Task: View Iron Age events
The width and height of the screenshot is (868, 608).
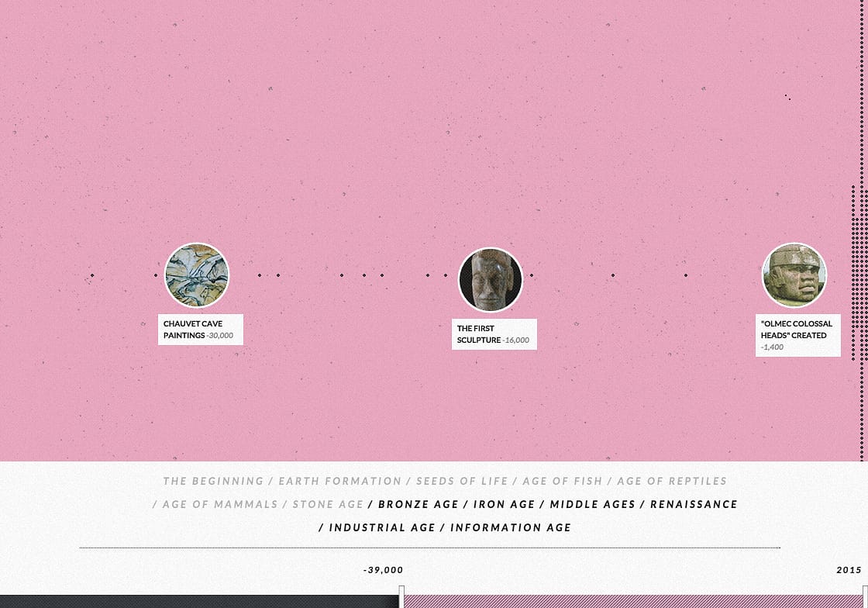Action: 504,504
